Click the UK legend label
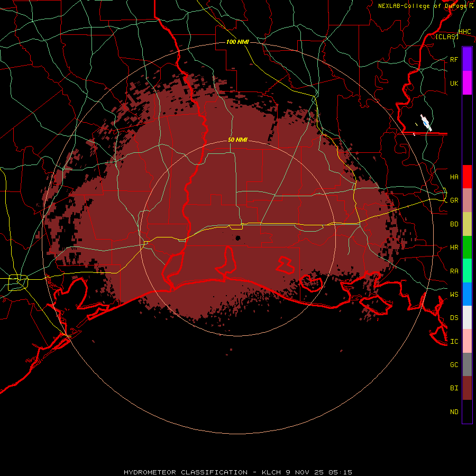Screen dimensions: 476x476 point(454,83)
